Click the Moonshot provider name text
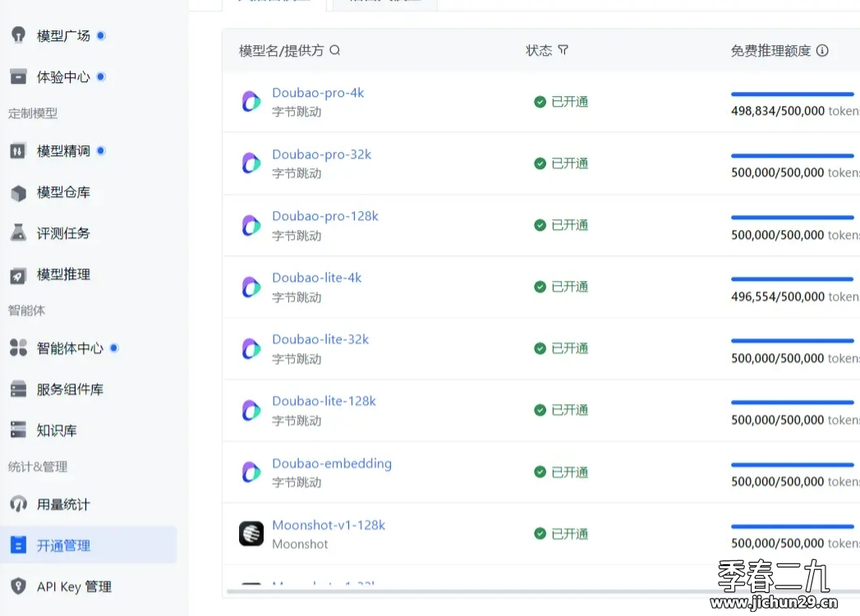Viewport: 860px width, 616px height. click(300, 545)
